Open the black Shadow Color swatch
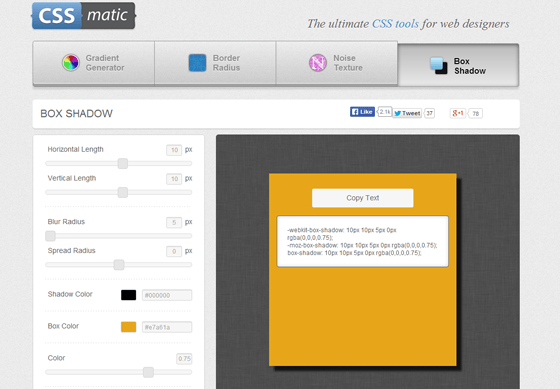560x389 pixels. [129, 295]
